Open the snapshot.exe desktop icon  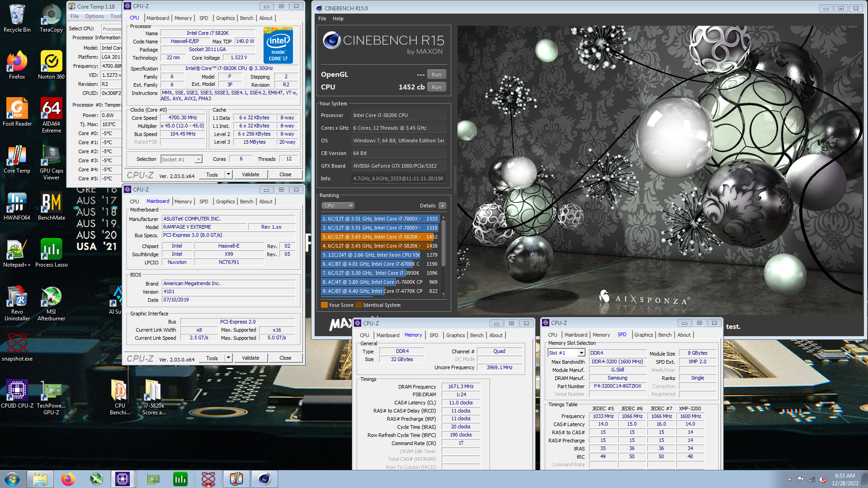(17, 347)
